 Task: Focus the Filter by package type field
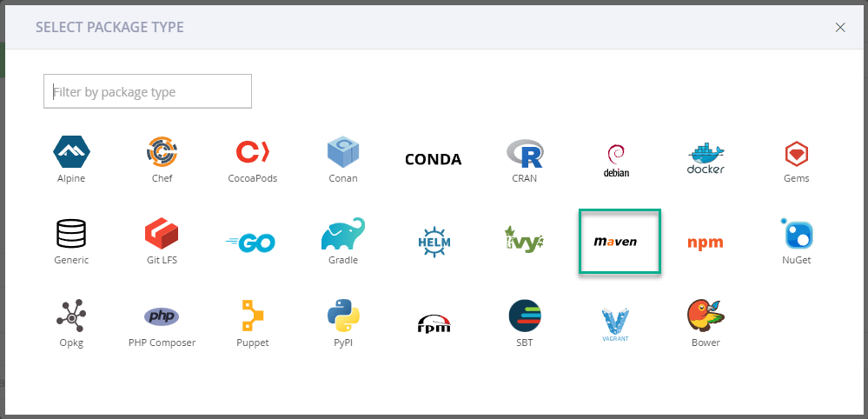click(148, 91)
